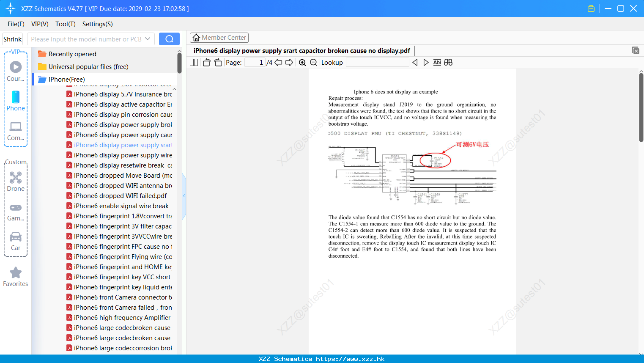644x363 pixels.
Task: Open the VIP(V) menu
Action: tap(40, 24)
